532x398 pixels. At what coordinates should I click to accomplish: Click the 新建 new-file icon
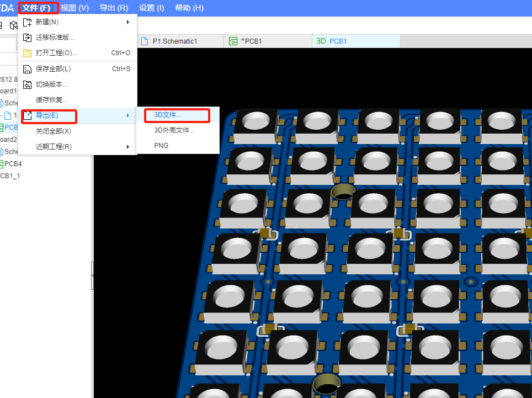tap(27, 22)
